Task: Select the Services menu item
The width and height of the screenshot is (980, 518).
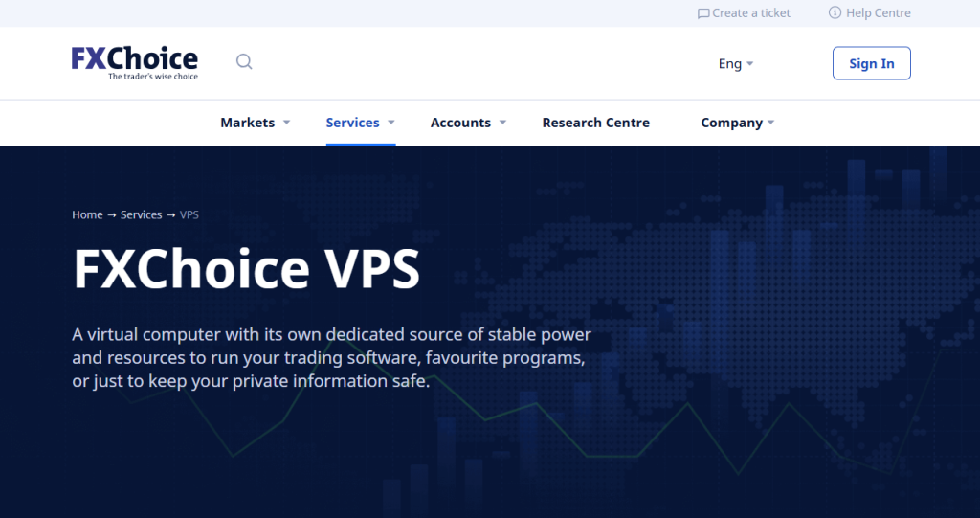Action: 352,123
